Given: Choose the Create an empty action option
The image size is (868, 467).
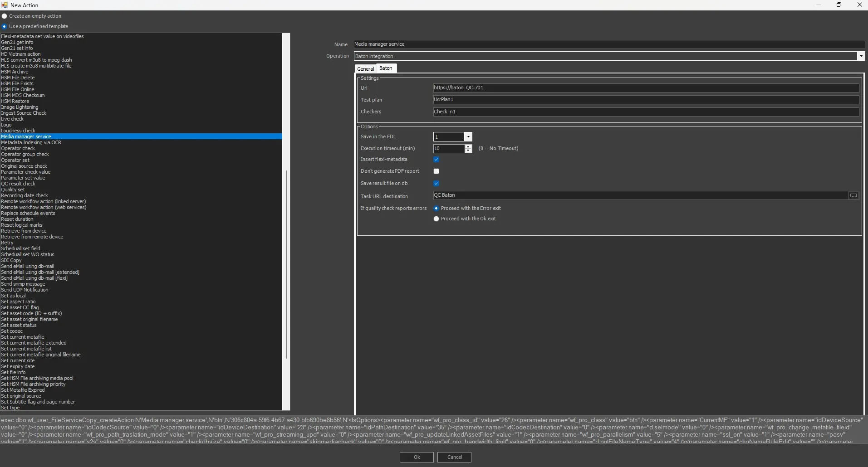Looking at the screenshot, I should [x=5, y=16].
